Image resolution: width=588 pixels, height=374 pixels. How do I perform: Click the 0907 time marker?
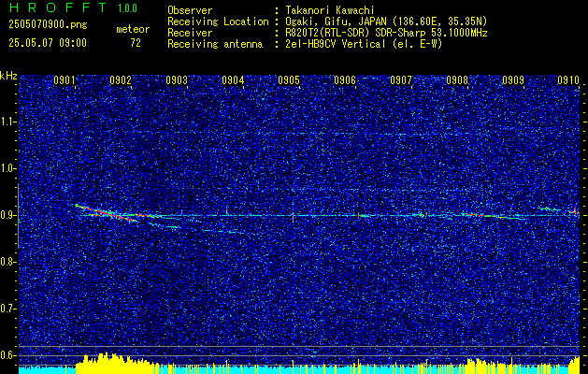[x=401, y=80]
